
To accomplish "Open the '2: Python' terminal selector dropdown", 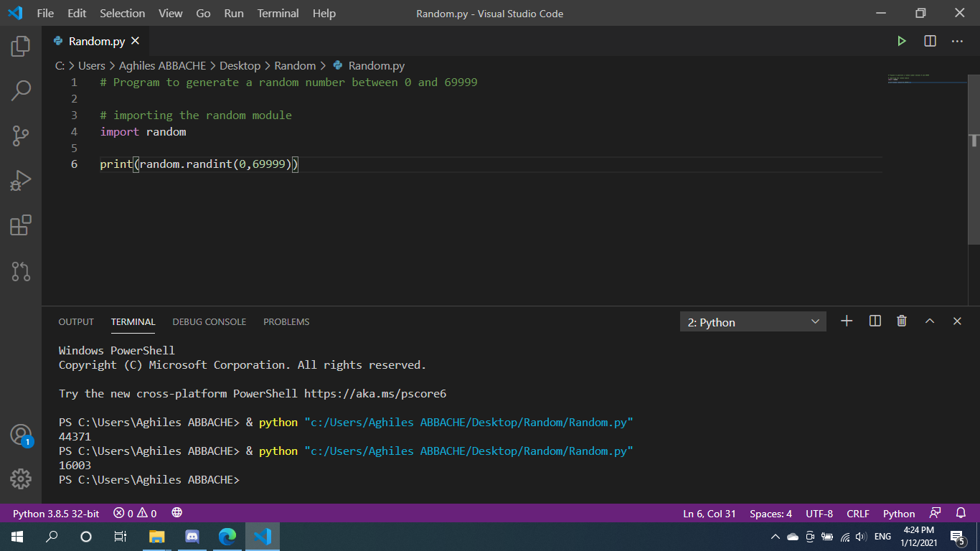I will pos(753,322).
